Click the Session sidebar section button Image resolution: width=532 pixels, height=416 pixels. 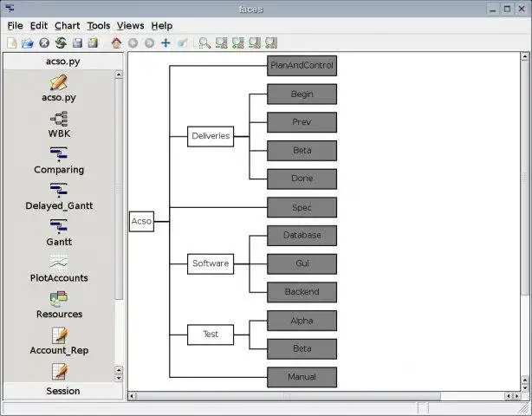[63, 391]
